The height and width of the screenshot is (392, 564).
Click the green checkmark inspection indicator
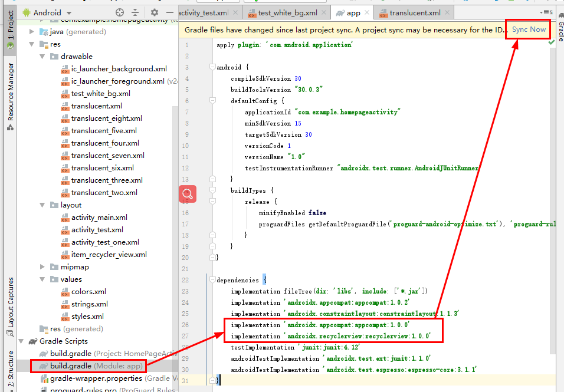point(551,42)
